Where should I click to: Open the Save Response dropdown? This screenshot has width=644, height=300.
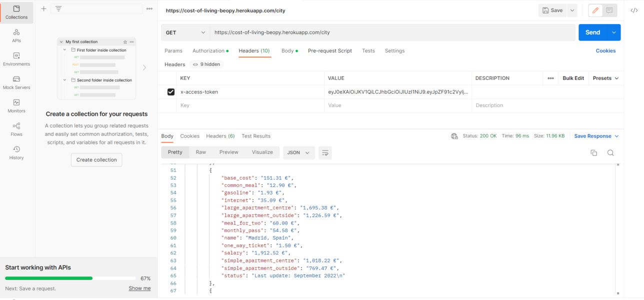point(596,136)
